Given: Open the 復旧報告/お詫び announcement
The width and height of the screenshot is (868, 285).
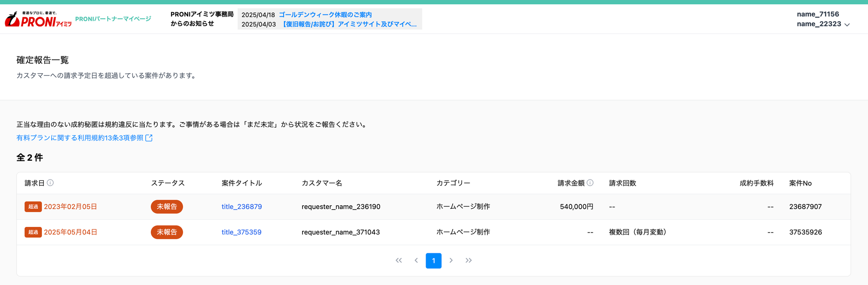Looking at the screenshot, I should 349,24.
